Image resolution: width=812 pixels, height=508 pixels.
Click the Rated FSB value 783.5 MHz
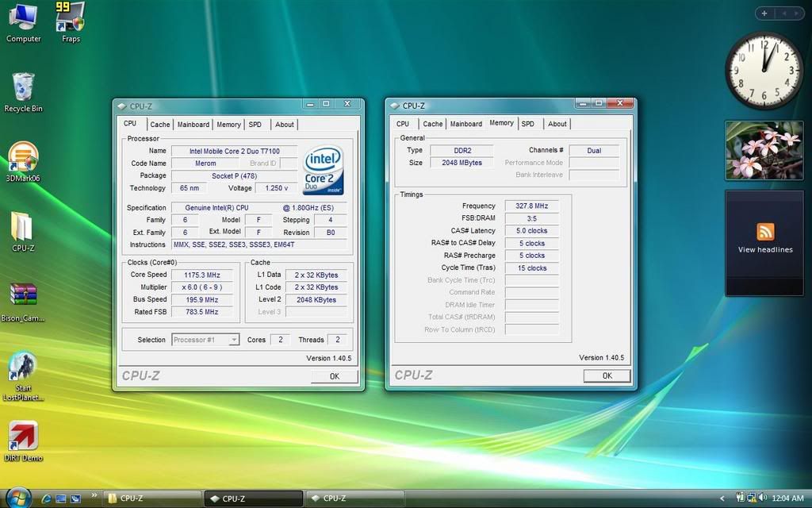pos(202,312)
